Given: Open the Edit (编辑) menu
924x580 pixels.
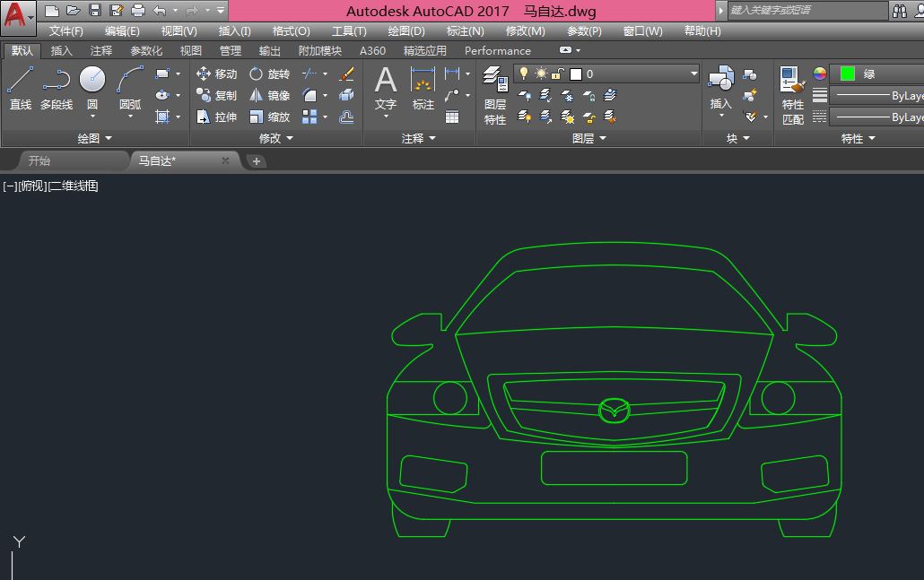Looking at the screenshot, I should coord(122,31).
